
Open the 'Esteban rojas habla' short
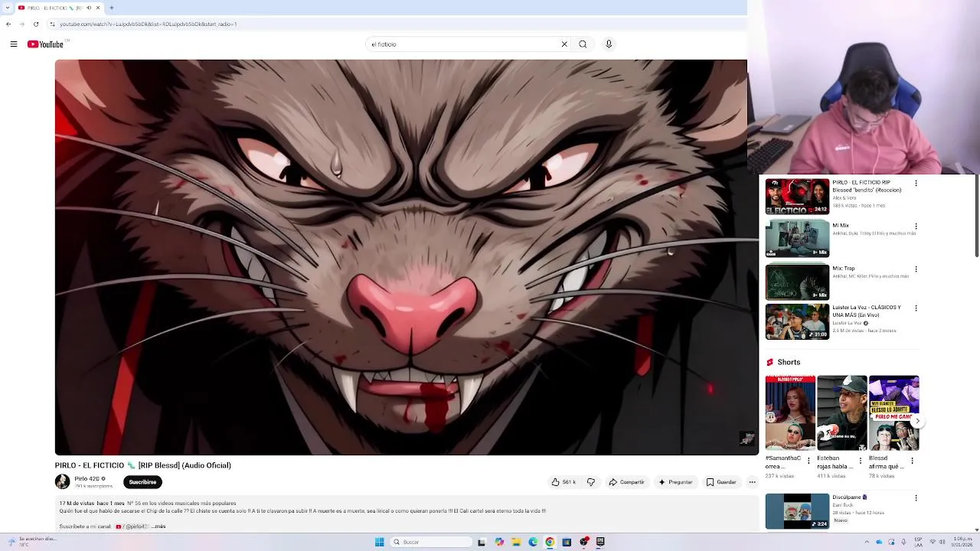(841, 413)
